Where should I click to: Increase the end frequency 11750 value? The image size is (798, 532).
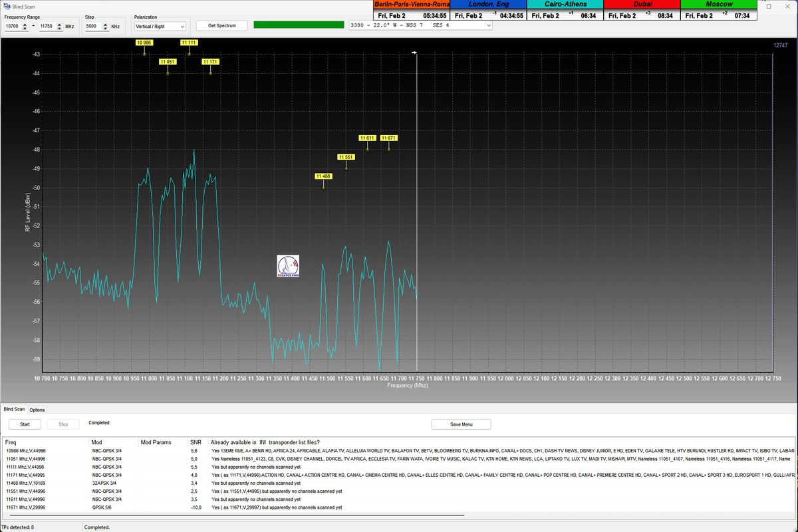(x=60, y=24)
